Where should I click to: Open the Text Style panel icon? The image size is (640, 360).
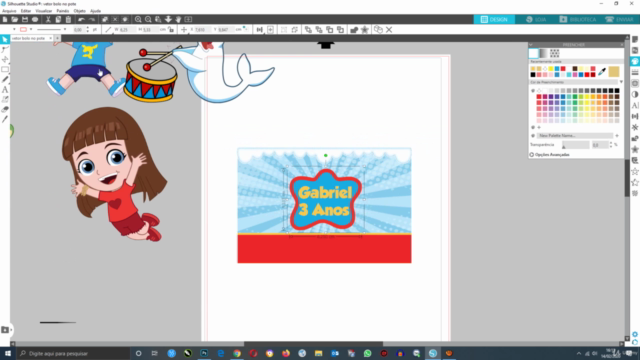click(635, 105)
